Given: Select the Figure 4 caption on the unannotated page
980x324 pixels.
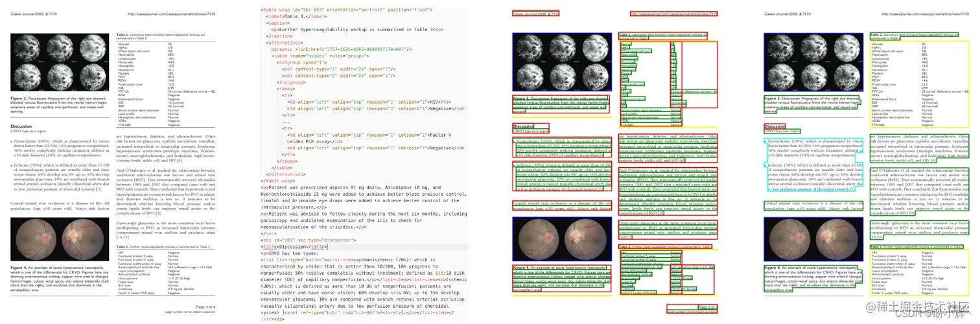Looking at the screenshot, I should 59,279.
